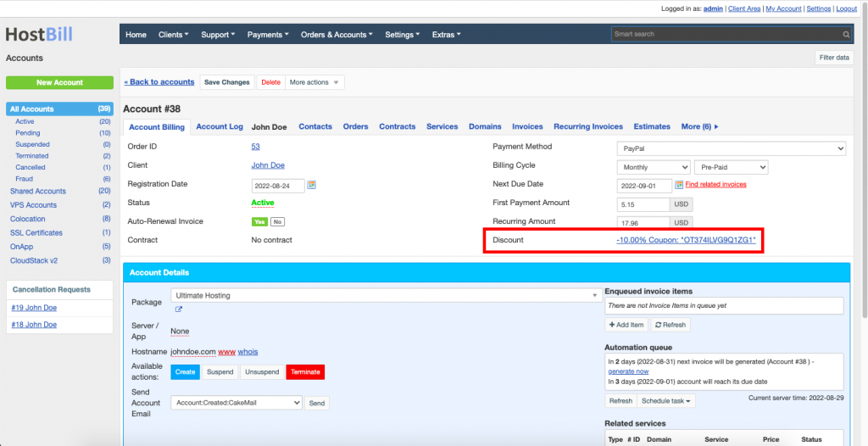
Task: Open the Pre-Paid dropdown
Action: click(x=731, y=167)
